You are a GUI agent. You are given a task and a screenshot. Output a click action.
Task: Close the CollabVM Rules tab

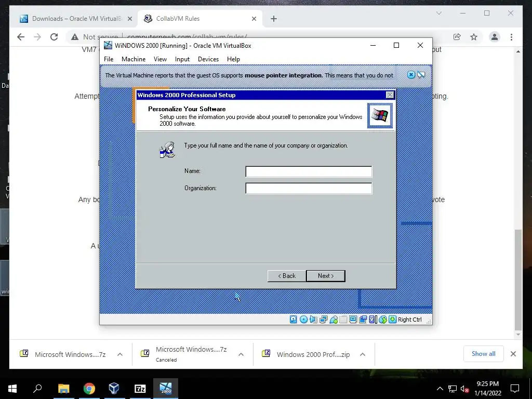(254, 19)
